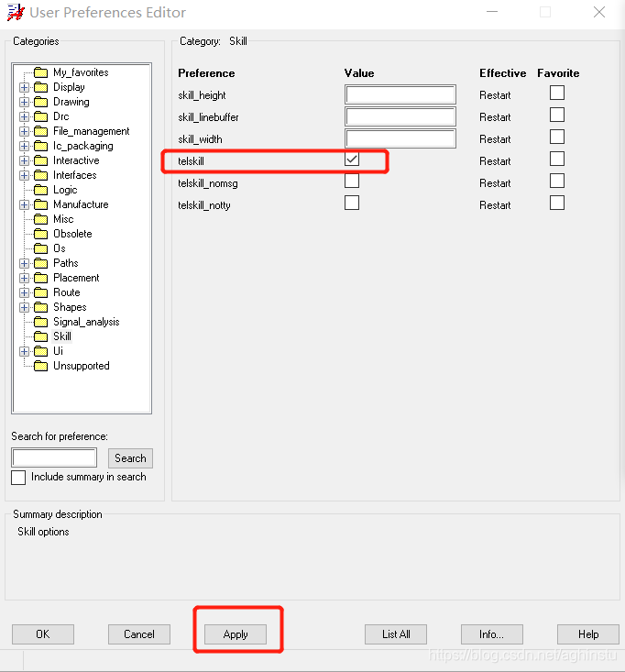Image resolution: width=625 pixels, height=672 pixels.
Task: Click the Shapes folder icon
Action: [x=40, y=307]
